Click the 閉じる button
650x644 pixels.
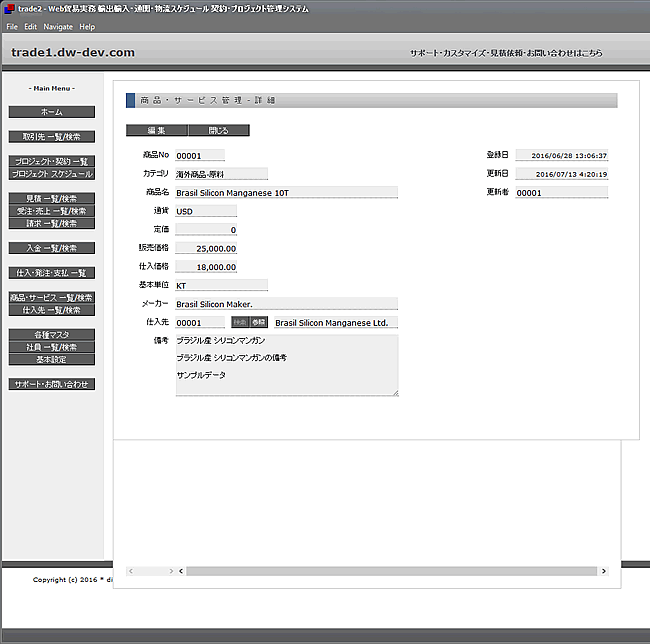click(219, 131)
